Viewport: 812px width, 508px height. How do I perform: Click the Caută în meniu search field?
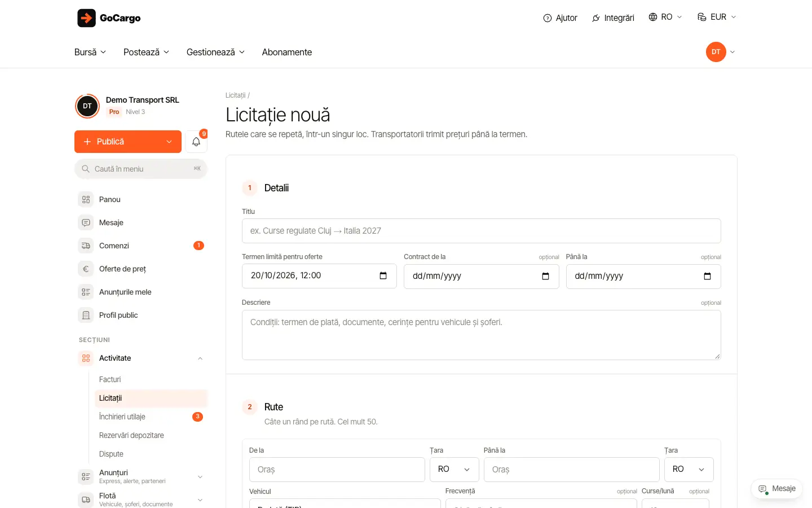(141, 169)
